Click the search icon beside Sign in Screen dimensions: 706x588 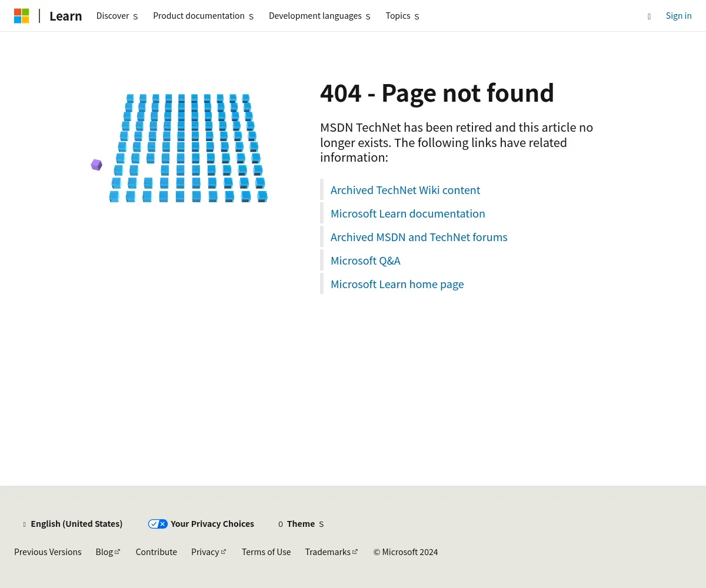tap(649, 16)
